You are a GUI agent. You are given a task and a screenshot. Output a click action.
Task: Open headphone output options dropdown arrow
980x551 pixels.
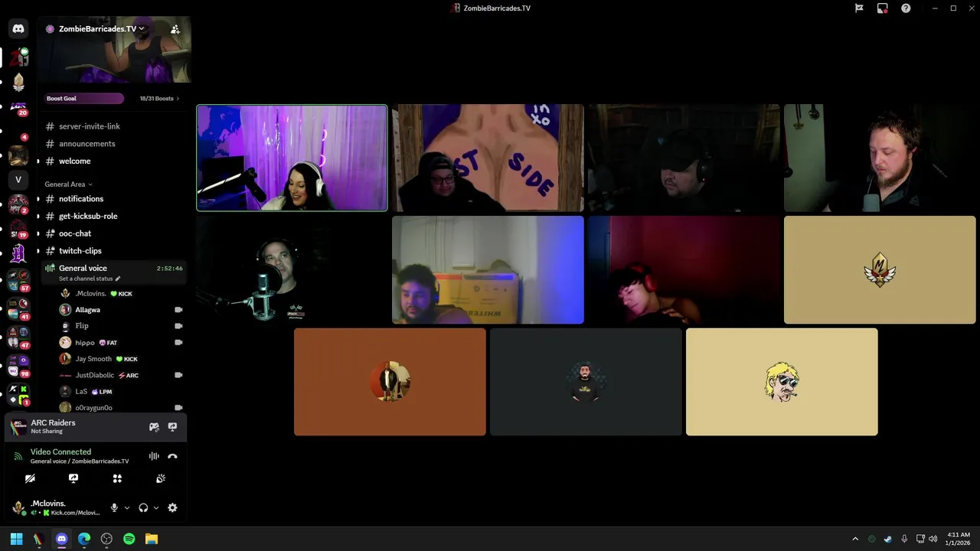[156, 507]
